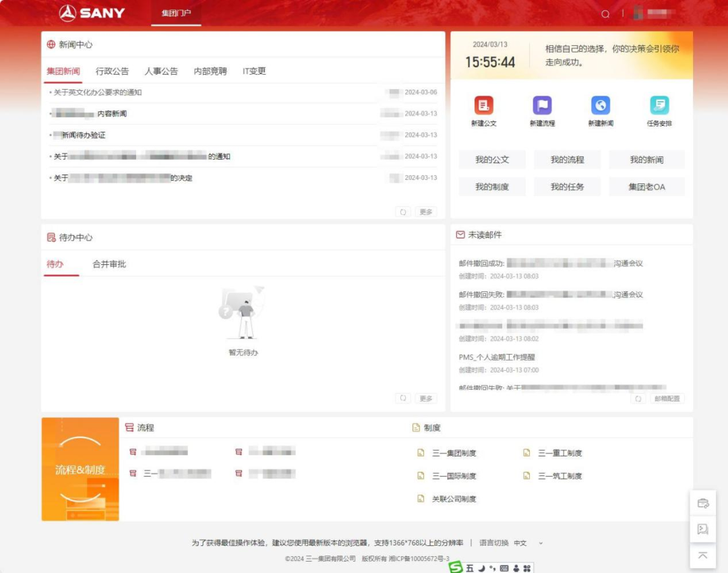Open 三一国际制度 link

click(x=454, y=476)
